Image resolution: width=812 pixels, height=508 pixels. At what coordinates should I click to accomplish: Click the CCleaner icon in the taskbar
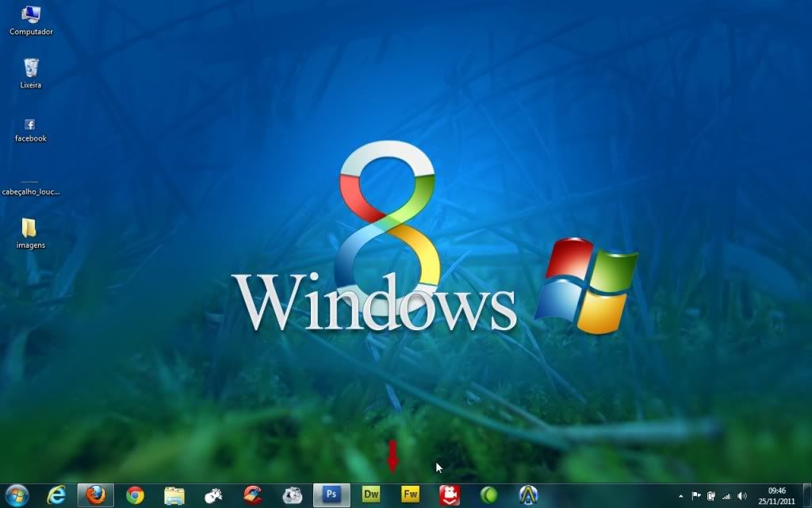pyautogui.click(x=252, y=495)
